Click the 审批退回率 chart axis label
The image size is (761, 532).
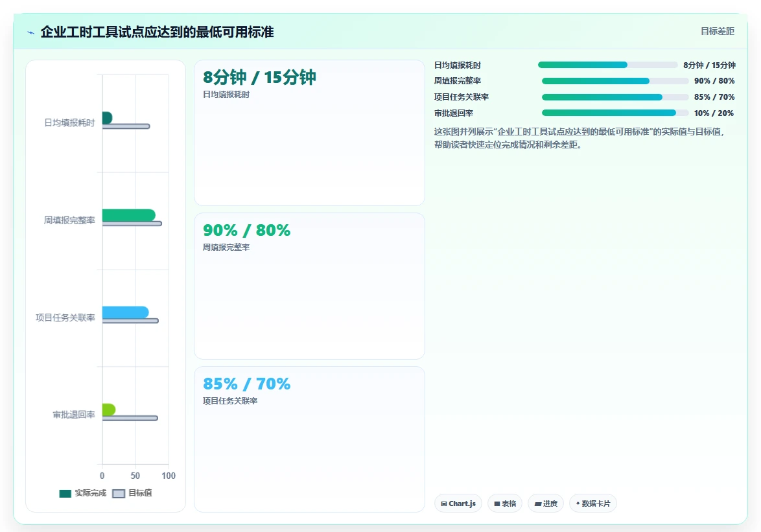(x=74, y=415)
